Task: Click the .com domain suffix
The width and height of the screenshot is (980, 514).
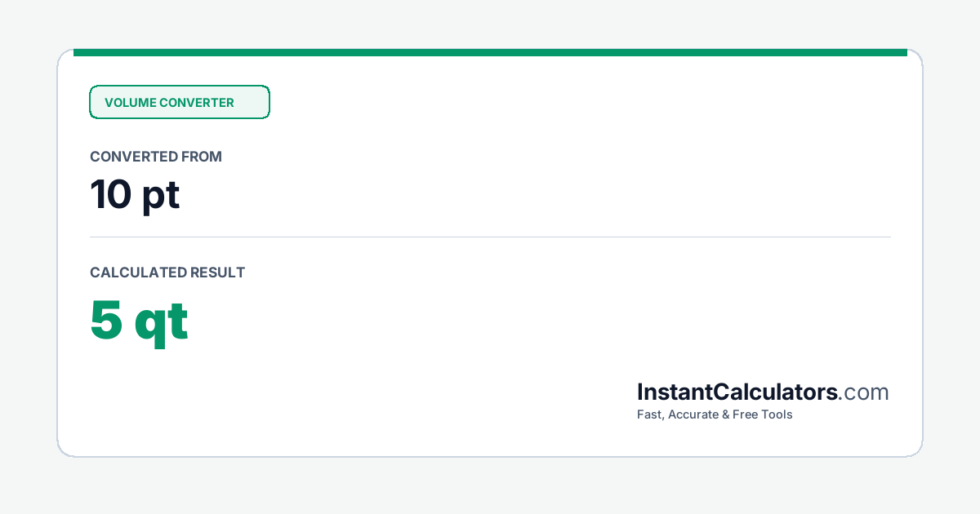Action: (x=864, y=393)
